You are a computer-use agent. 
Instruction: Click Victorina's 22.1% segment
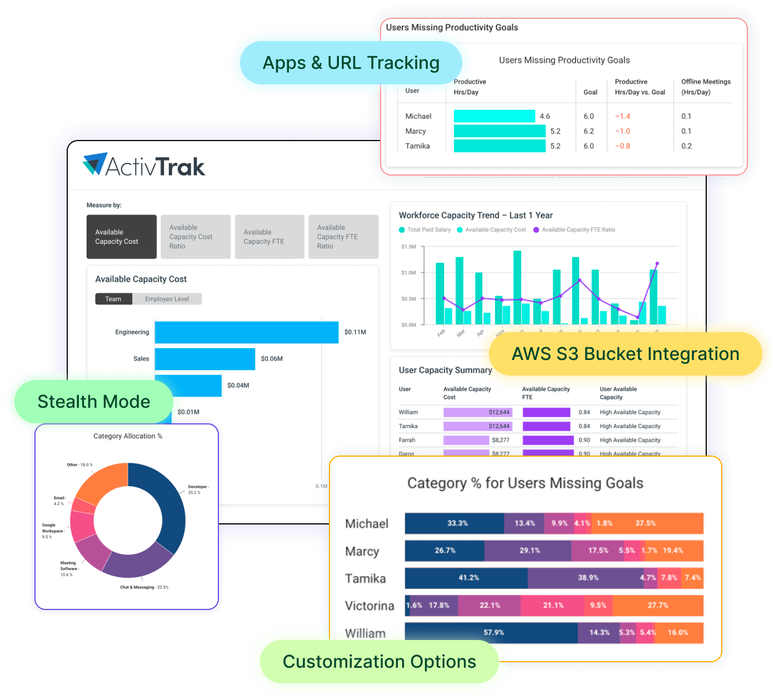point(490,606)
